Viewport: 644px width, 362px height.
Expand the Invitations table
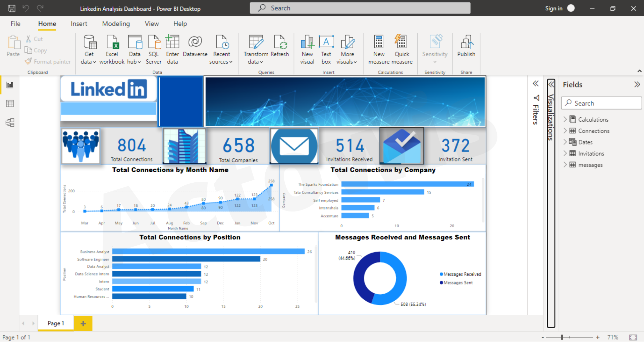(x=565, y=153)
